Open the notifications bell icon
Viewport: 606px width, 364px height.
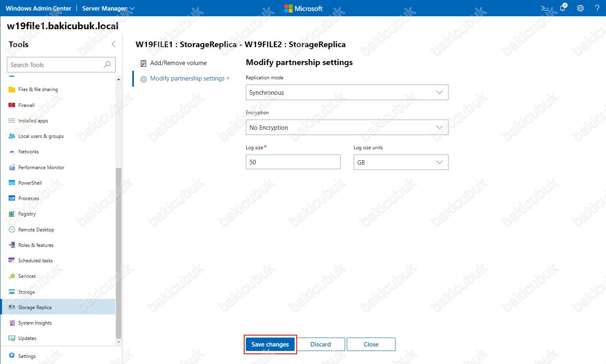point(563,8)
